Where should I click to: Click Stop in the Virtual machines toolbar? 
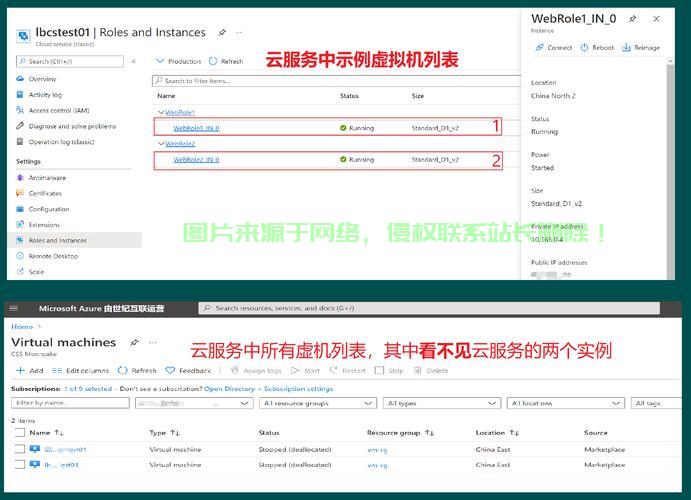(x=389, y=370)
